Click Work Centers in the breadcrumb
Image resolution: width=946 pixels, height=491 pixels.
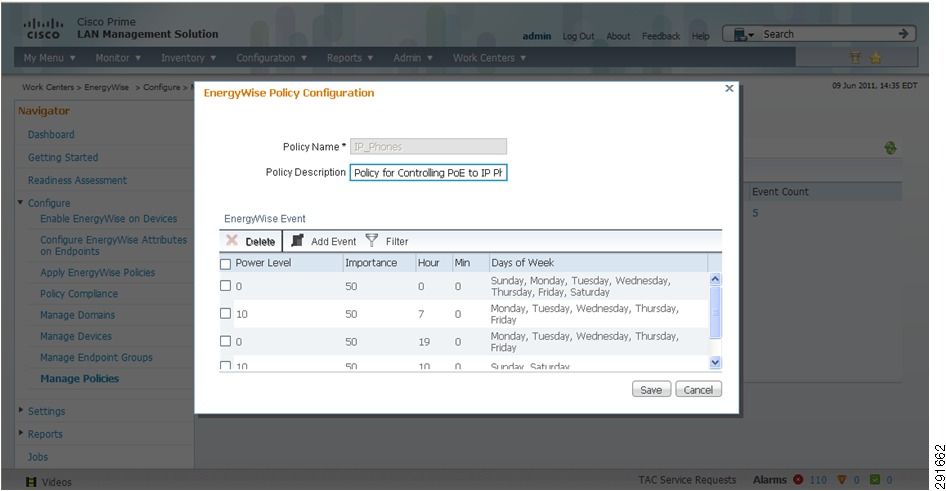tap(48, 87)
